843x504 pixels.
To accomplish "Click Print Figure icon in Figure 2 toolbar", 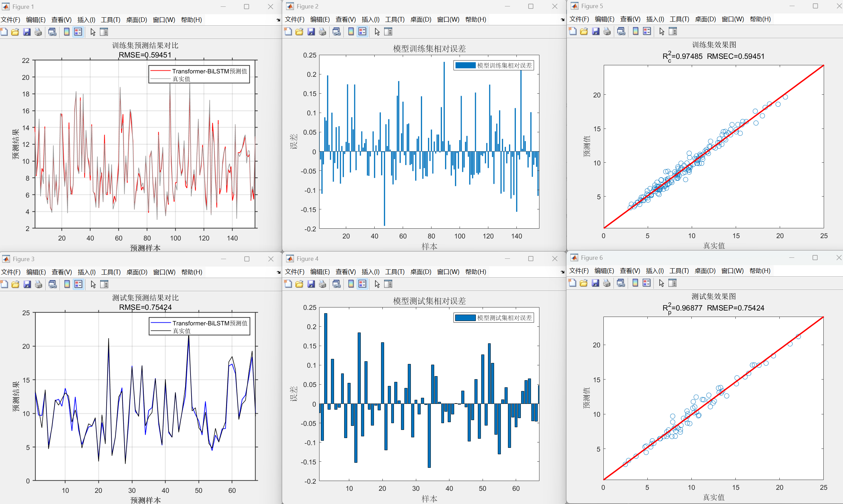I will (322, 31).
